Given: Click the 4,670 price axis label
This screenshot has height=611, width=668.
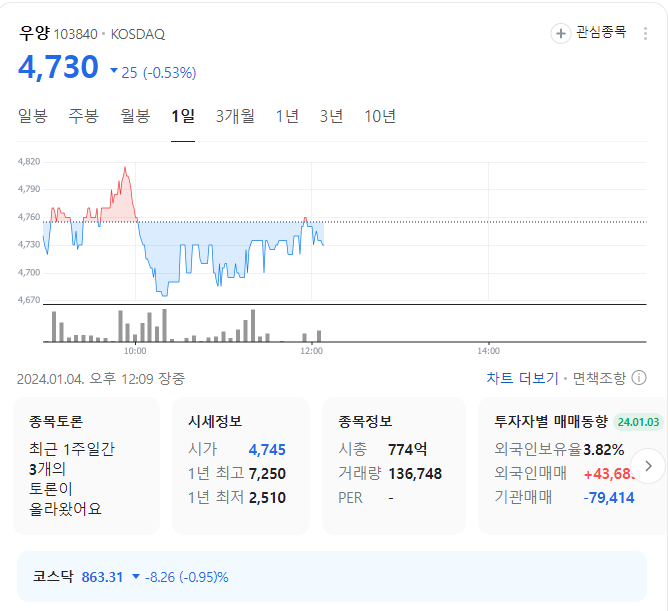Looking at the screenshot, I should point(29,300).
